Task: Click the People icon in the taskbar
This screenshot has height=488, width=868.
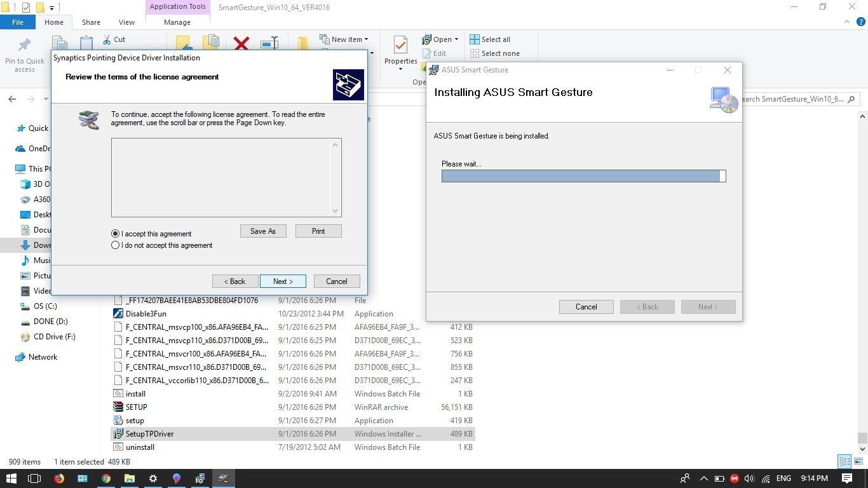Action: point(685,478)
